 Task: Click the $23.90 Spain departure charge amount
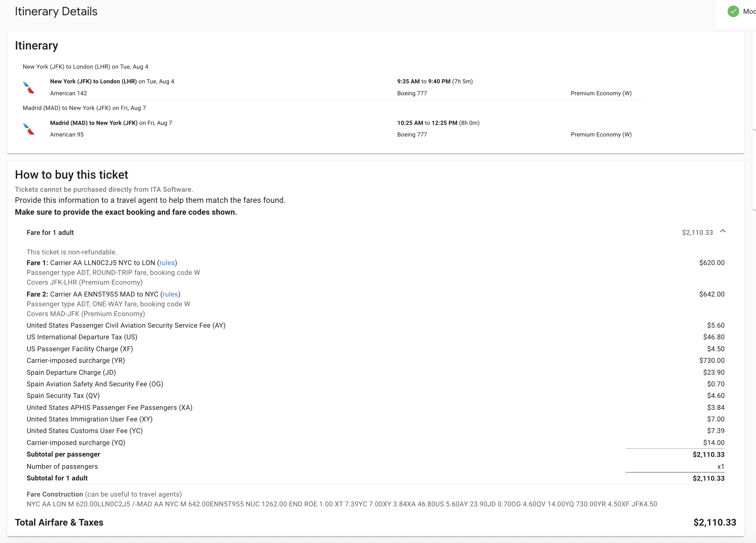(714, 373)
